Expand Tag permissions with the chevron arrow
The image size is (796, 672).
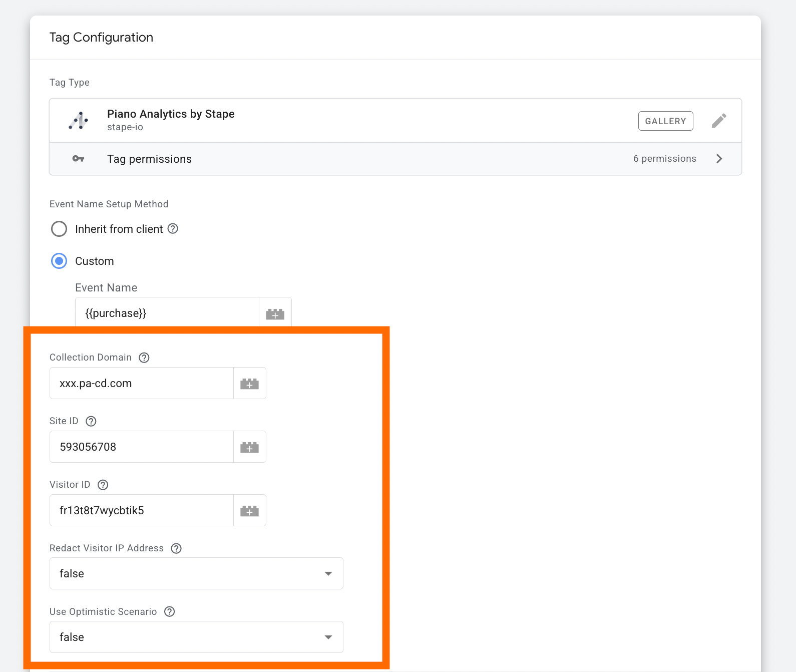click(719, 159)
